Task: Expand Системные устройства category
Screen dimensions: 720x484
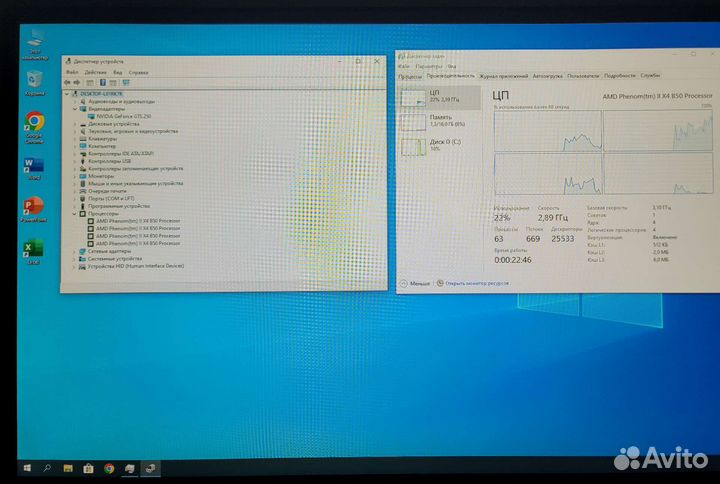Action: click(75, 259)
